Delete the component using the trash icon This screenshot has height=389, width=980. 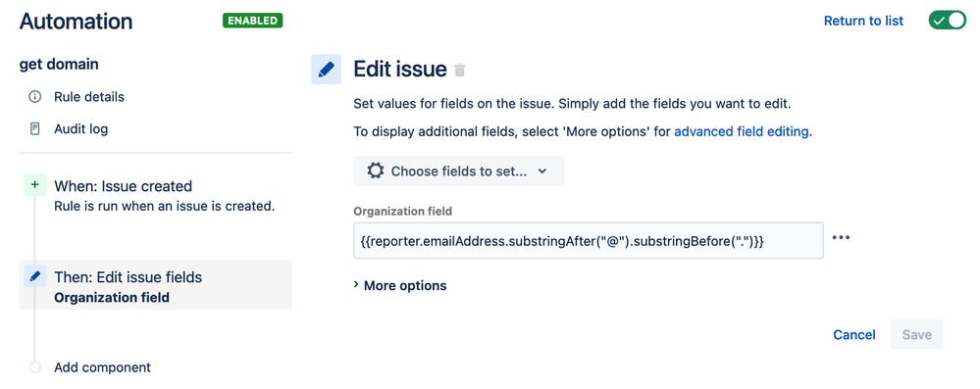[460, 70]
